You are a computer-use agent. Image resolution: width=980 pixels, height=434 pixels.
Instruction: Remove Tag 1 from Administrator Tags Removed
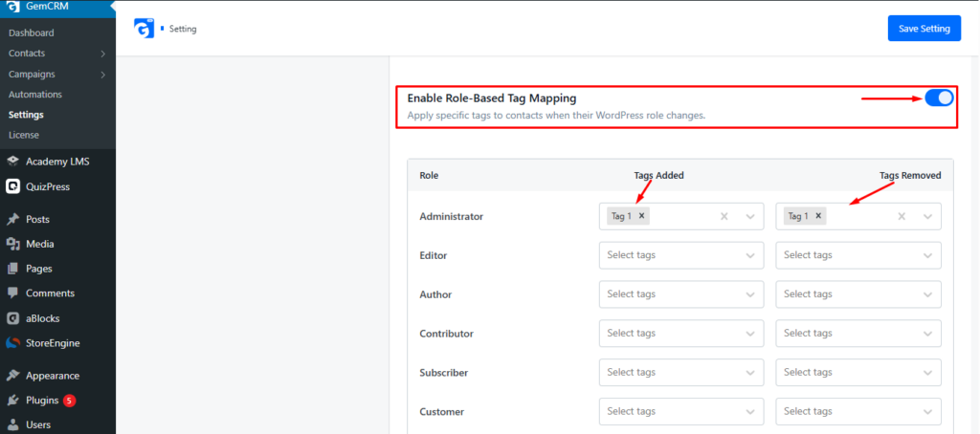pyautogui.click(x=818, y=216)
